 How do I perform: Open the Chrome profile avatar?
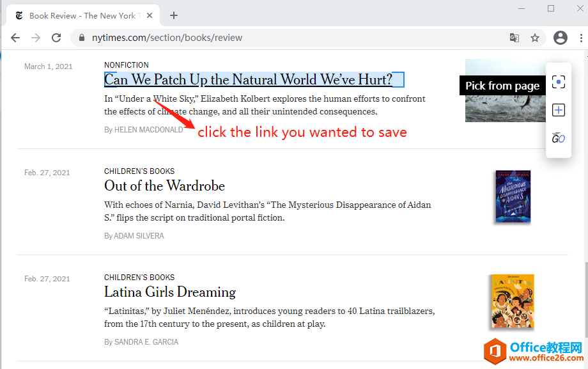point(561,38)
